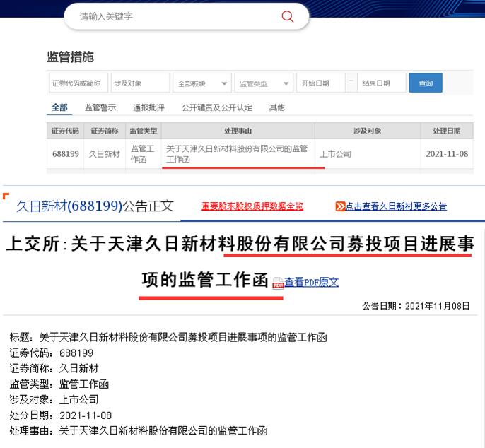Open the 点击查看久日新材更多公告 link
Image resolution: width=485 pixels, height=448 pixels.
coord(396,206)
